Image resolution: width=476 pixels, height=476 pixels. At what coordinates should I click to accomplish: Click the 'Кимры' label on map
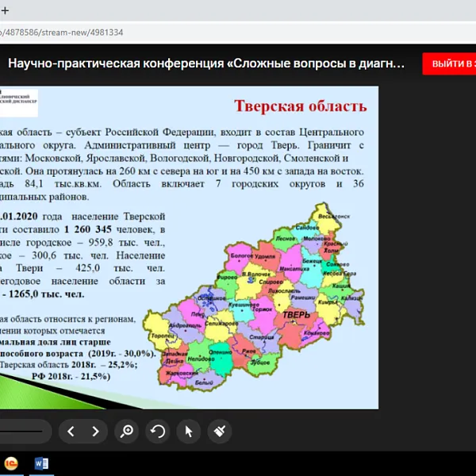click(x=328, y=302)
